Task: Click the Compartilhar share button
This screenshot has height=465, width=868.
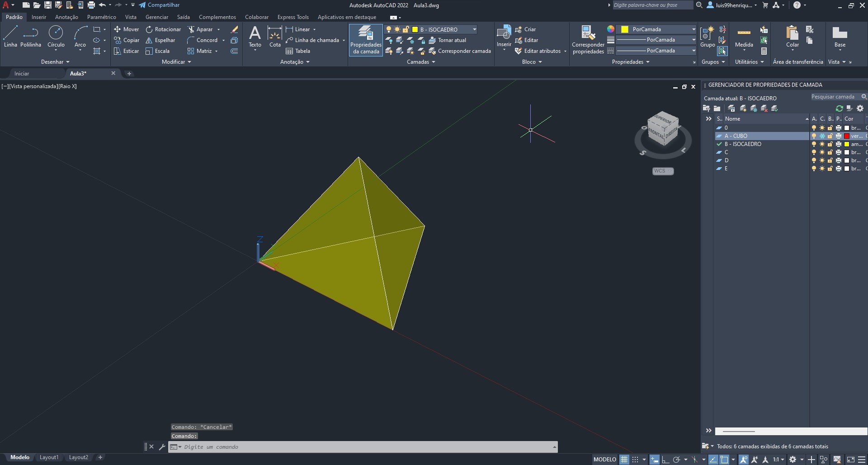Action: (x=159, y=5)
